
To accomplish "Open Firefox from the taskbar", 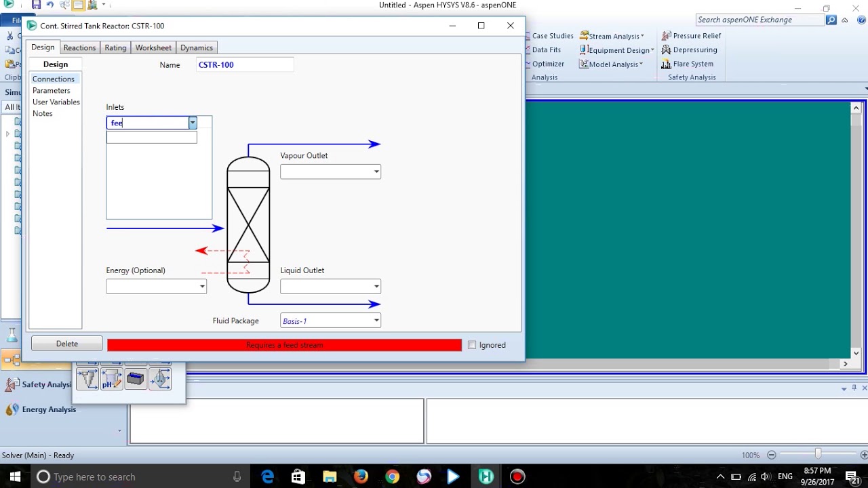I will 360,476.
